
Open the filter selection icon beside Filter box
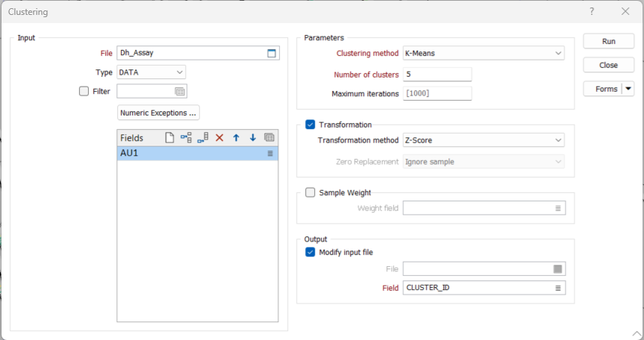coord(180,91)
